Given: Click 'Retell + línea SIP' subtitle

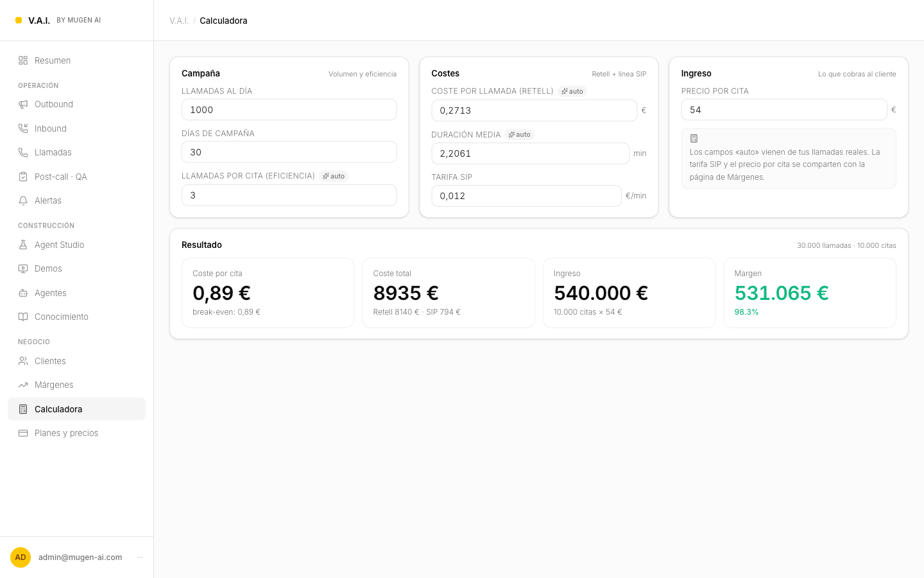Looking at the screenshot, I should [x=619, y=74].
